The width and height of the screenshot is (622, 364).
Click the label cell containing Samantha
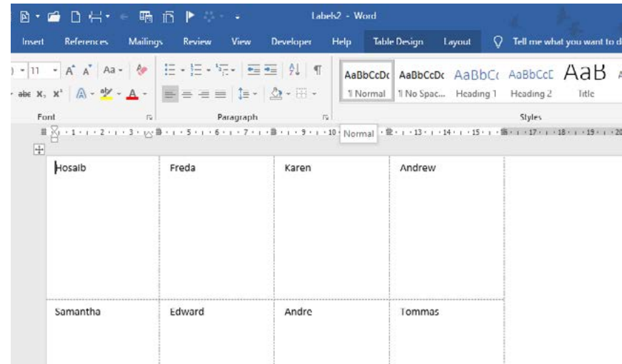coord(103,332)
